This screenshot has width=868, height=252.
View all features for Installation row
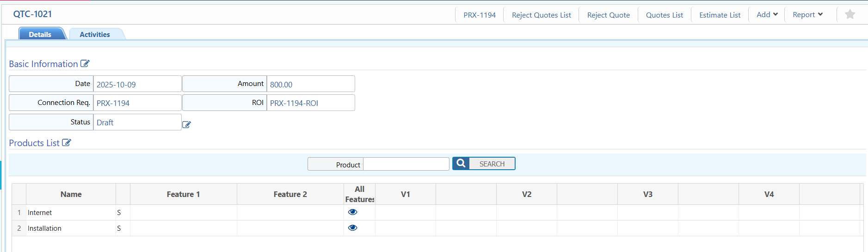point(352,228)
